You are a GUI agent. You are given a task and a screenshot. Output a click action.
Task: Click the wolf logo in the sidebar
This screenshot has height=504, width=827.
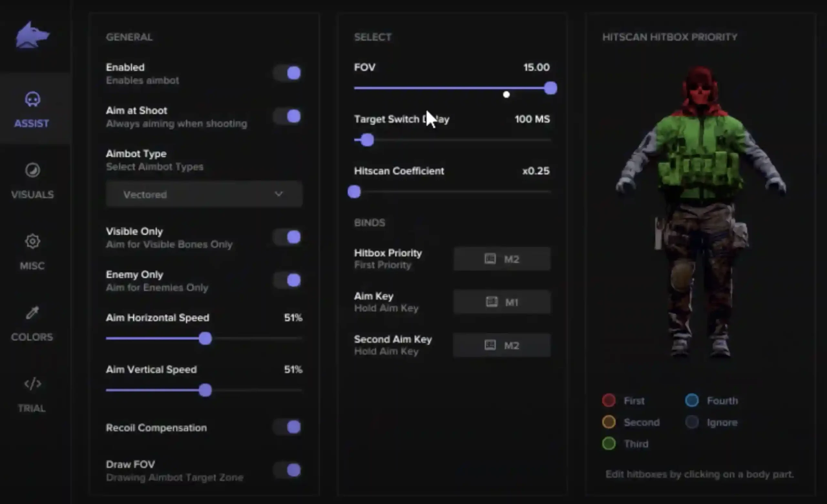tap(32, 35)
